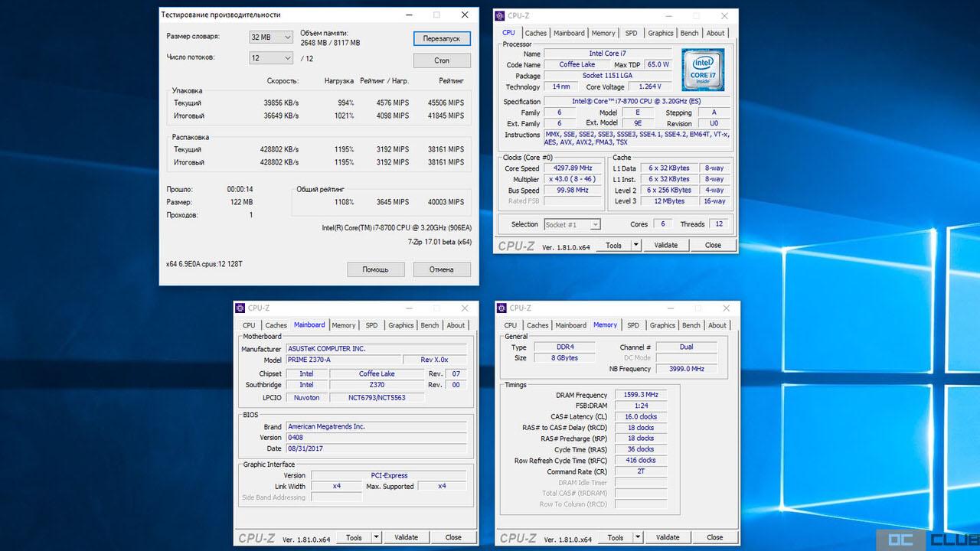Expand Tools arrow in the CPU tab window
This screenshot has height=551, width=980.
[635, 245]
